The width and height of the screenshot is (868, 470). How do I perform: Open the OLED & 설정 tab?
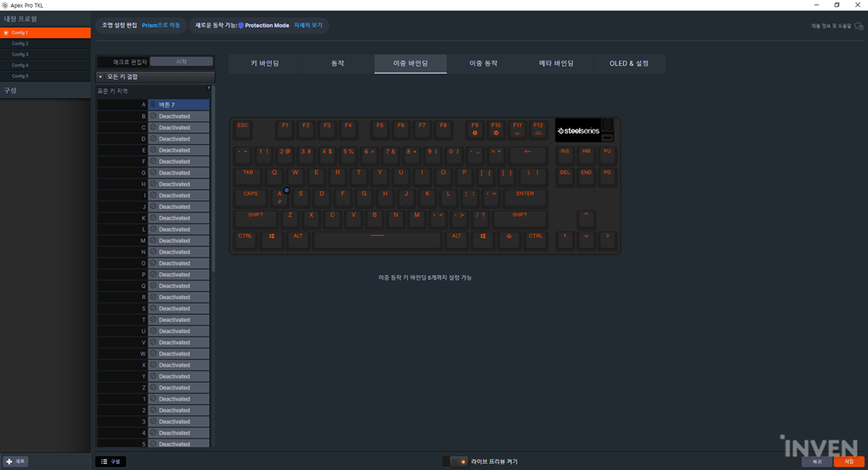point(628,63)
